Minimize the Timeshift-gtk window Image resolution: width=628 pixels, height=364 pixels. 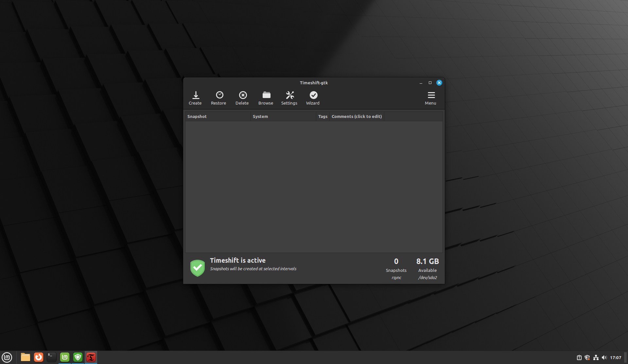pos(421,83)
